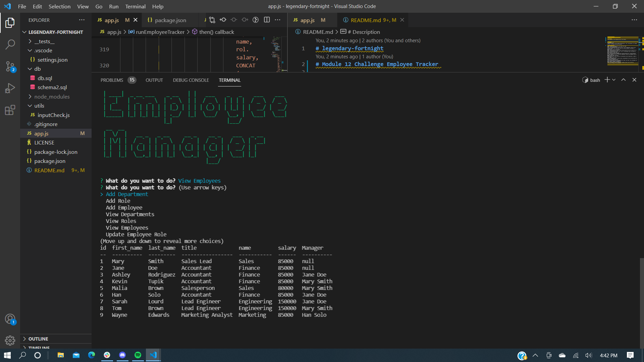644x362 pixels.
Task: Open the Search view in the activity bar
Action: [10, 44]
